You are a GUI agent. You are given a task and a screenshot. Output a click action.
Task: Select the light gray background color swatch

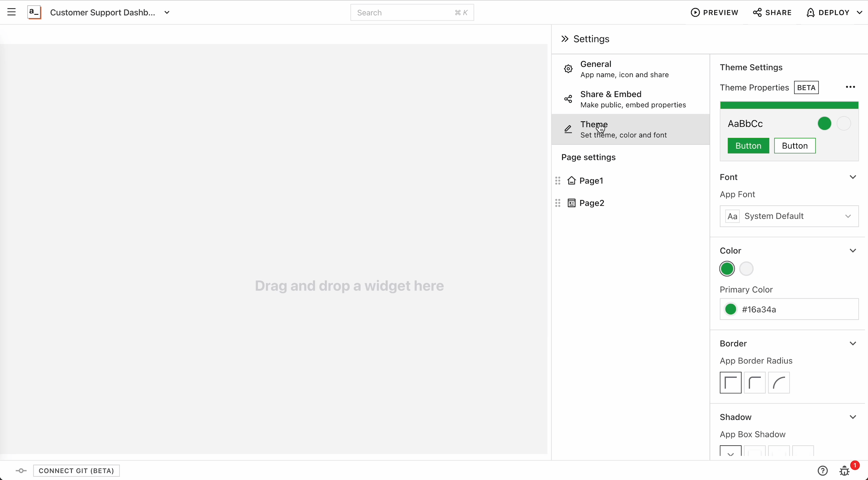pyautogui.click(x=746, y=269)
